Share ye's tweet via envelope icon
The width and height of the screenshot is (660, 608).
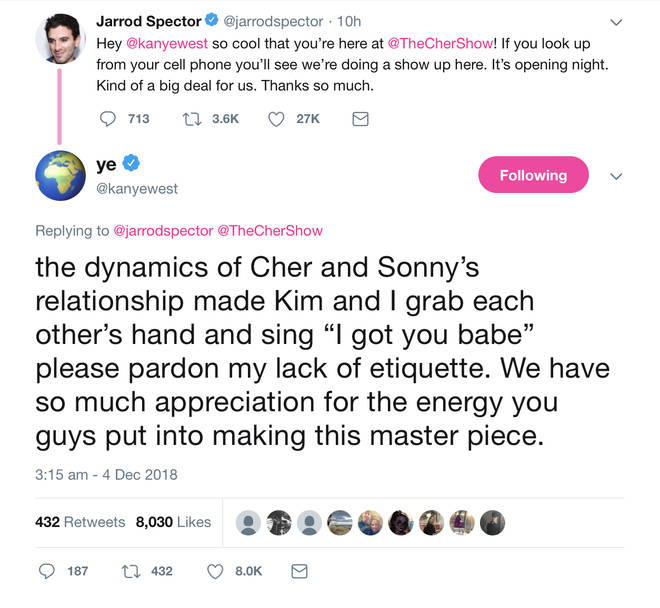(x=299, y=571)
